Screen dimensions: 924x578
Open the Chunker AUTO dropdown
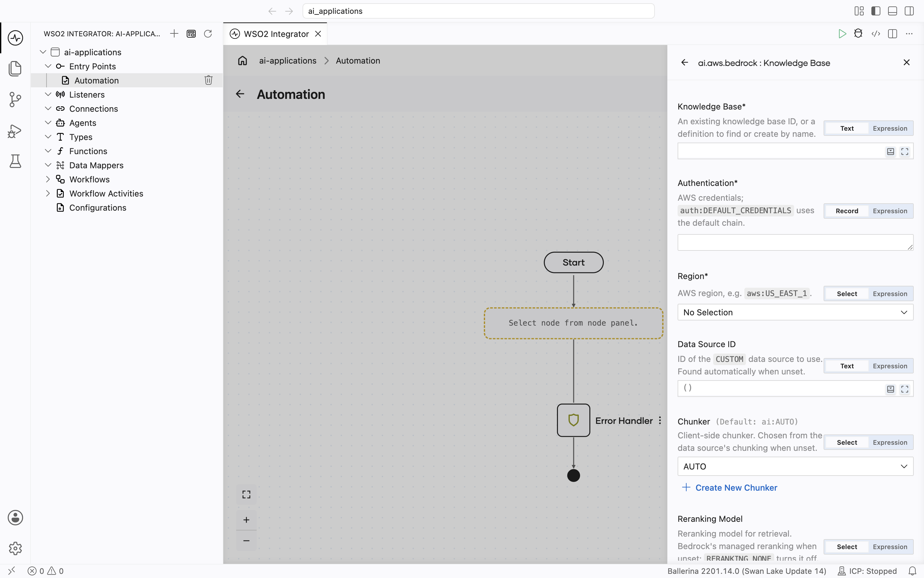click(x=795, y=466)
